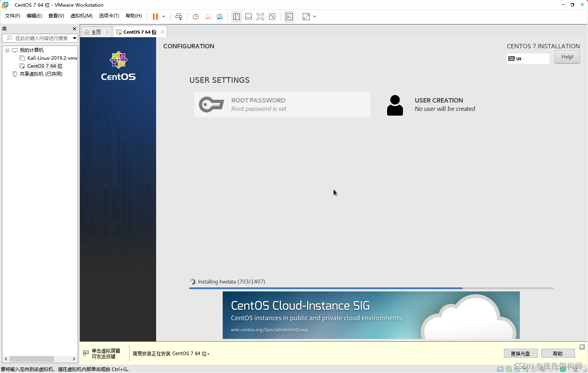This screenshot has width=588, height=373.
Task: Click 'No user will be created' text
Action: pyautogui.click(x=445, y=109)
